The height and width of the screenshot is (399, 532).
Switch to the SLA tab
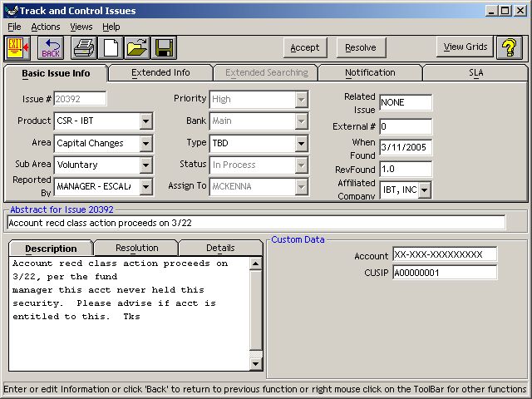(x=475, y=72)
